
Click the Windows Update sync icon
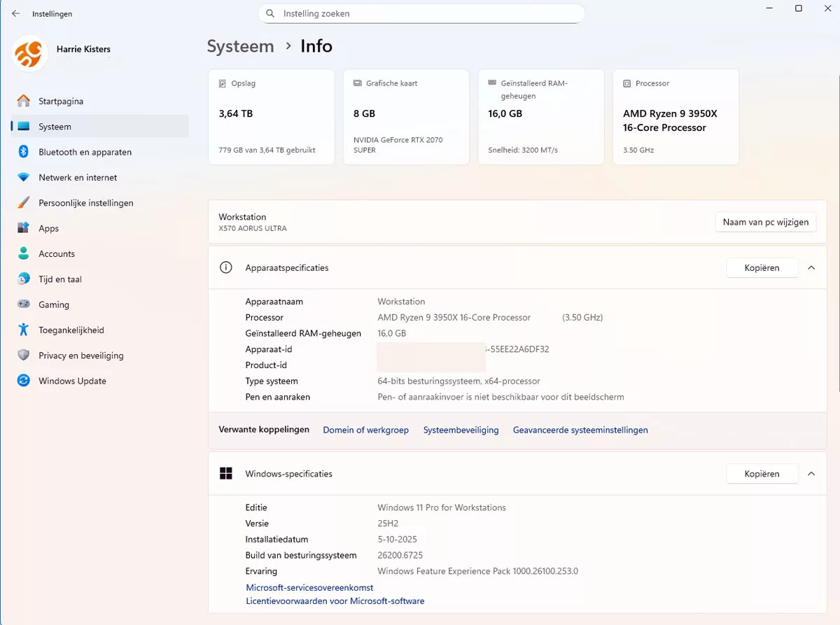[24, 381]
